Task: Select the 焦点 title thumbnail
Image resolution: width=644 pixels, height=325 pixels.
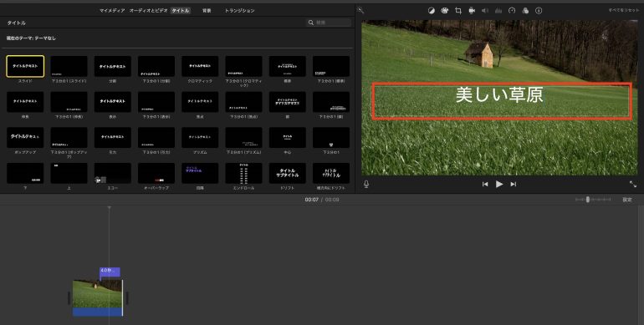Action: tap(200, 102)
